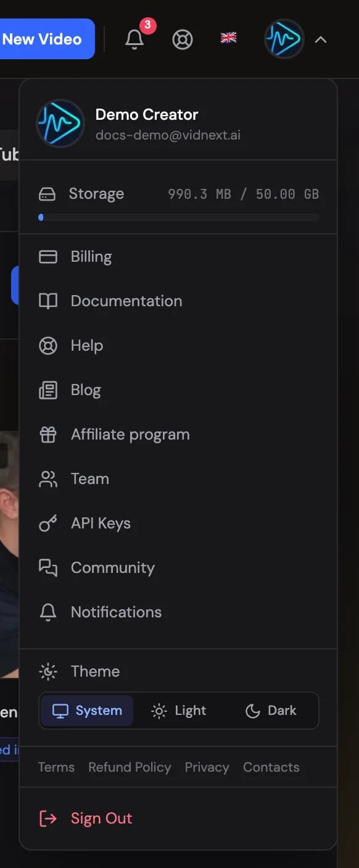
Task: Click the Notifications bell icon in the menu
Action: 48,612
